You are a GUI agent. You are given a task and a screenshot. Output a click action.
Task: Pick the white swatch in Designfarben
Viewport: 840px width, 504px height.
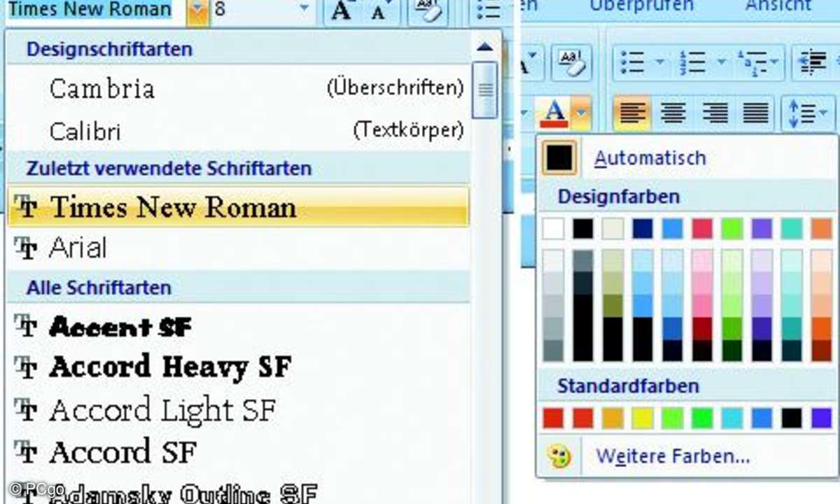[553, 229]
